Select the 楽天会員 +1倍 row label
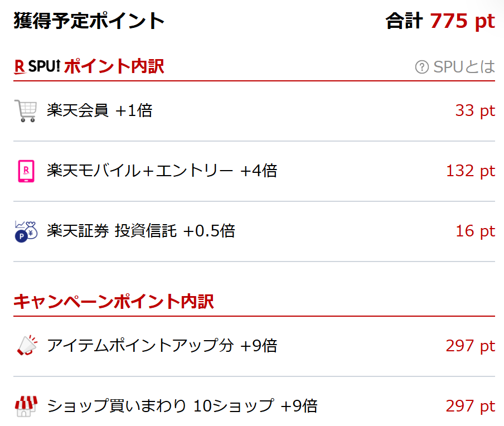This screenshot has width=504, height=426. click(x=99, y=110)
